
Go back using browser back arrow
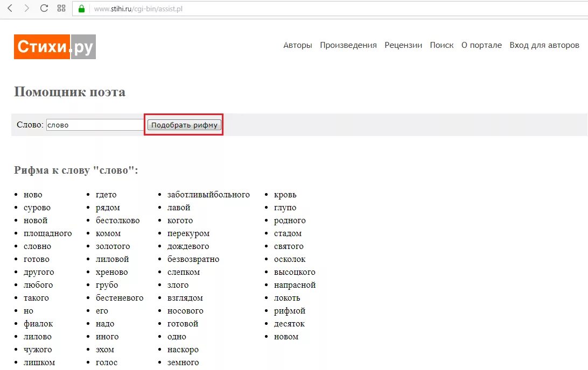click(x=10, y=8)
